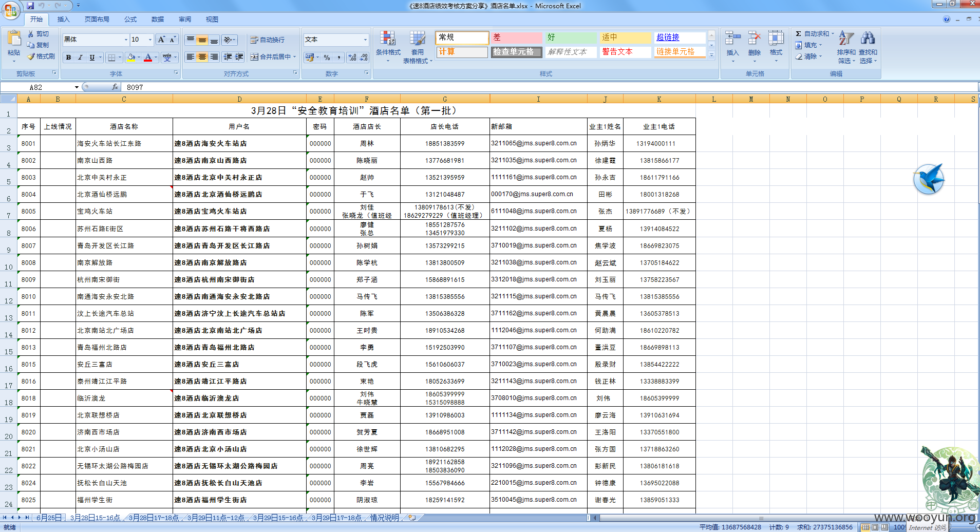The height and width of the screenshot is (532, 980).
Task: Switch to the 公式 (Formulas) ribbon tab
Action: click(x=130, y=20)
